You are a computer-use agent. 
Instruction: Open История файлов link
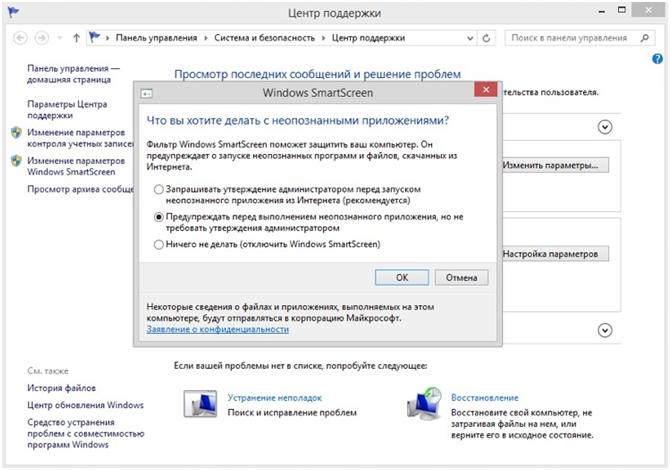tap(61, 388)
